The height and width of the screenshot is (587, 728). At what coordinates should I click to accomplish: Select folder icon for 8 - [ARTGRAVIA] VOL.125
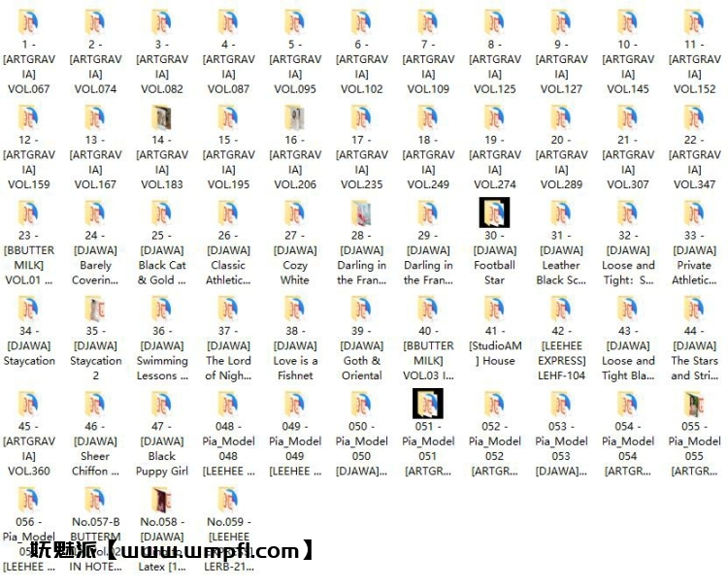click(x=494, y=21)
